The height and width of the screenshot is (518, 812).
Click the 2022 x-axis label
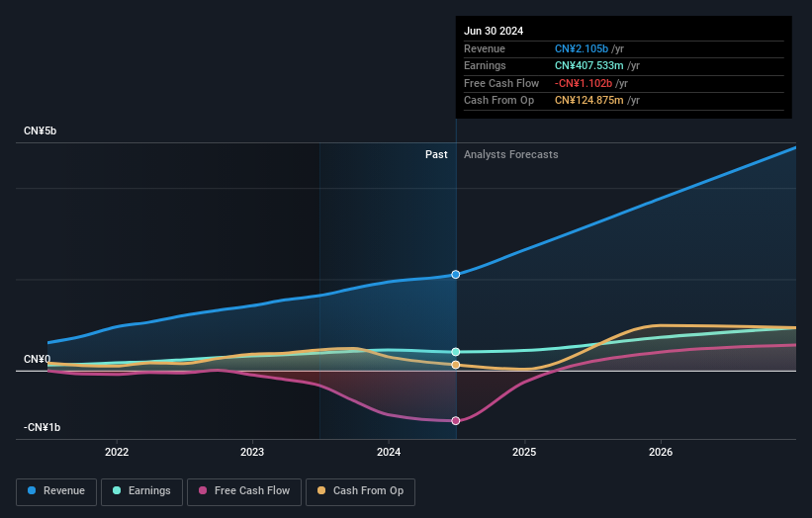click(117, 453)
